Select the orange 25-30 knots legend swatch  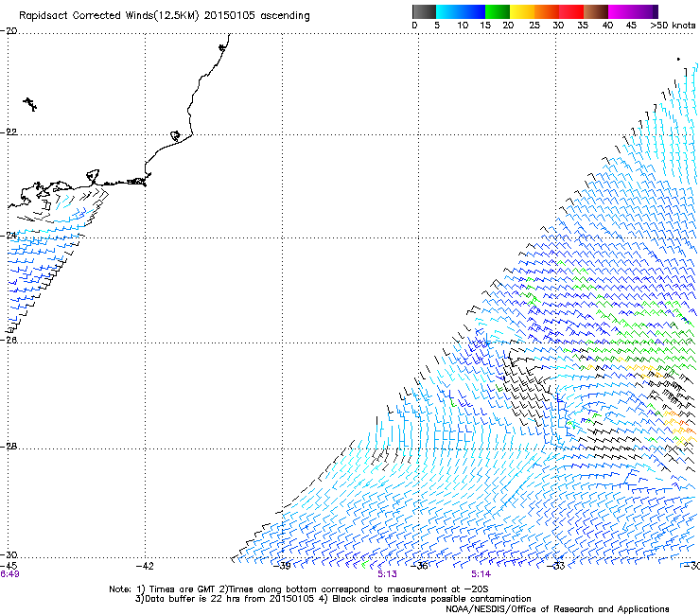tap(547, 11)
